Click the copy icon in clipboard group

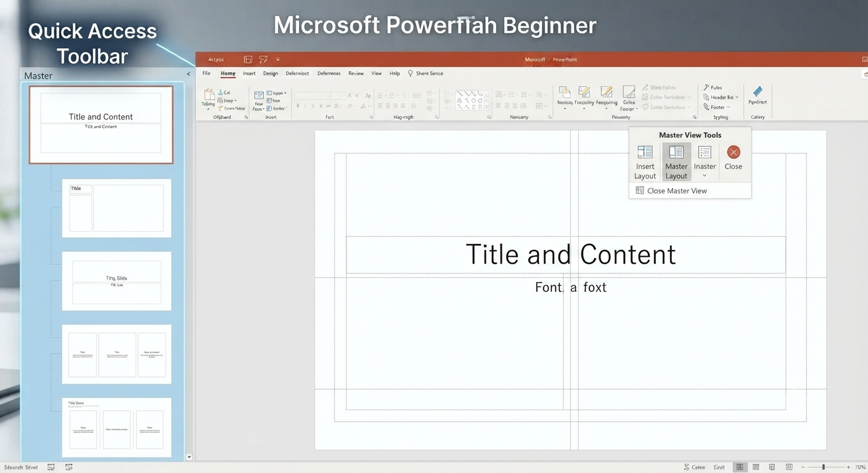pos(219,100)
